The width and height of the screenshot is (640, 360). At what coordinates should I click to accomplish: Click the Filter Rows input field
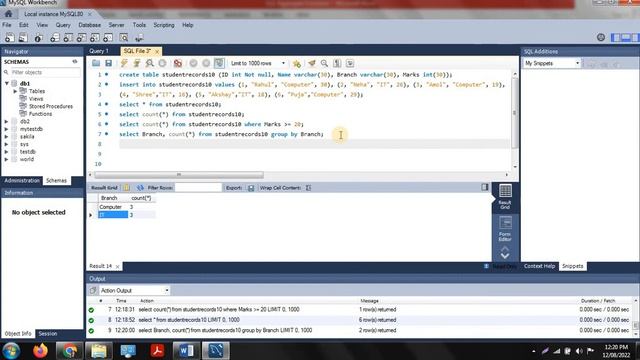pyautogui.click(x=198, y=188)
